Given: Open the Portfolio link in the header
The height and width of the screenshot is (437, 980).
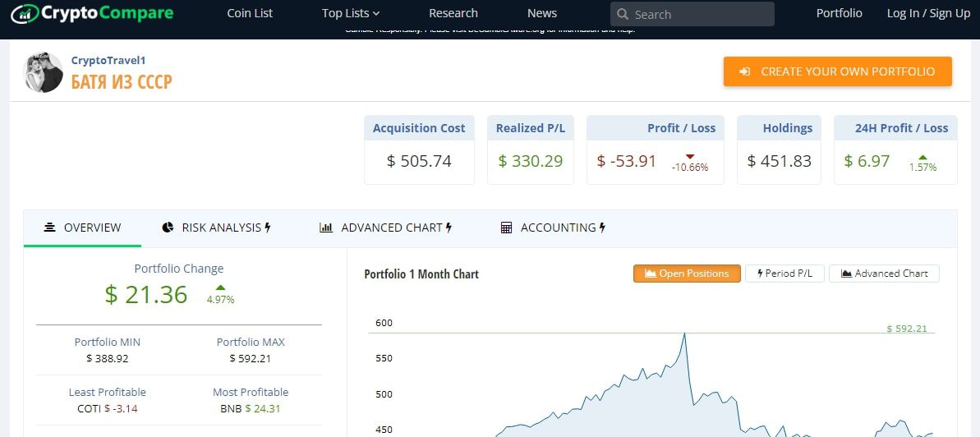Looking at the screenshot, I should 839,13.
